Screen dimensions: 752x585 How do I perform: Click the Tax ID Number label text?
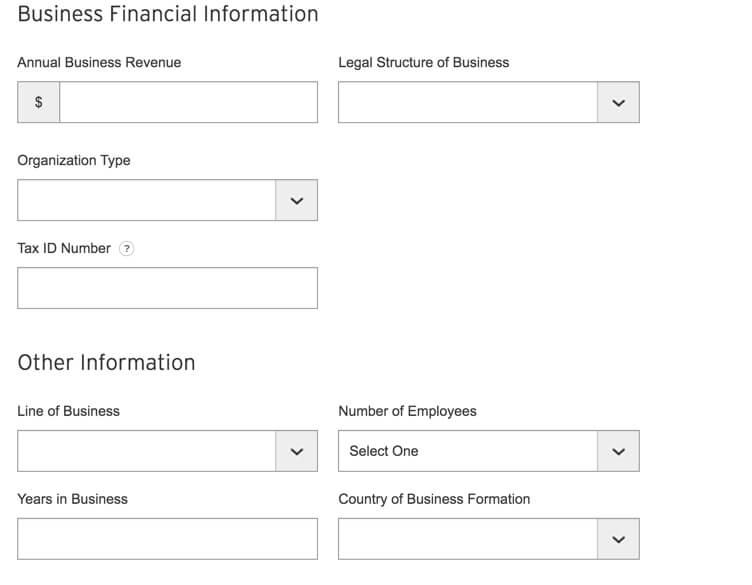pyautogui.click(x=64, y=248)
